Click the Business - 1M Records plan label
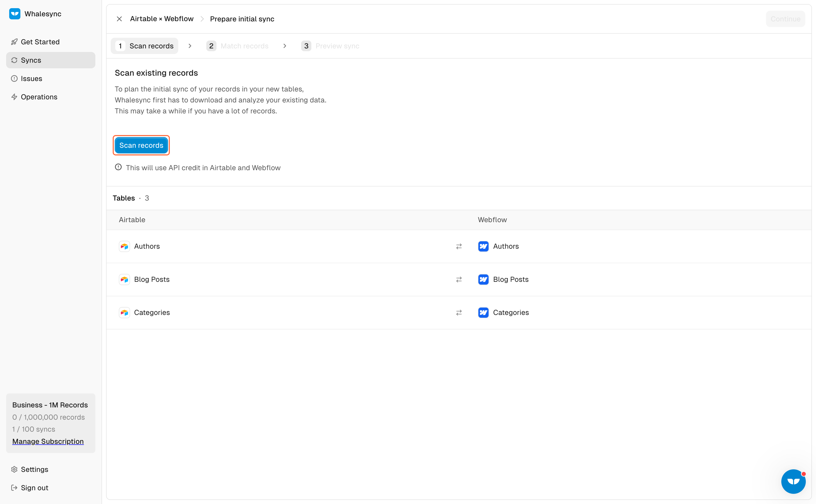Screen dimensions: 816x504 [50, 405]
